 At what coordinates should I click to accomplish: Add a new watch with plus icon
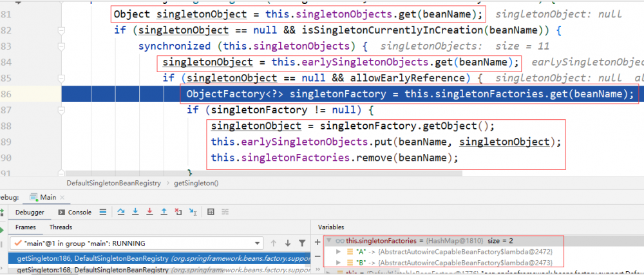pos(317,242)
